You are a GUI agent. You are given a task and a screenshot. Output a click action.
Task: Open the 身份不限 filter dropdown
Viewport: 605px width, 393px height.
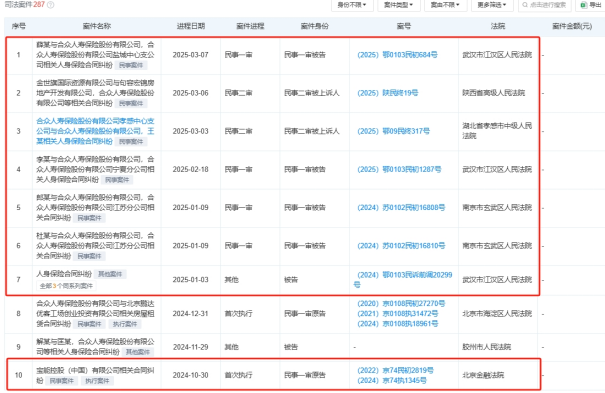352,5
